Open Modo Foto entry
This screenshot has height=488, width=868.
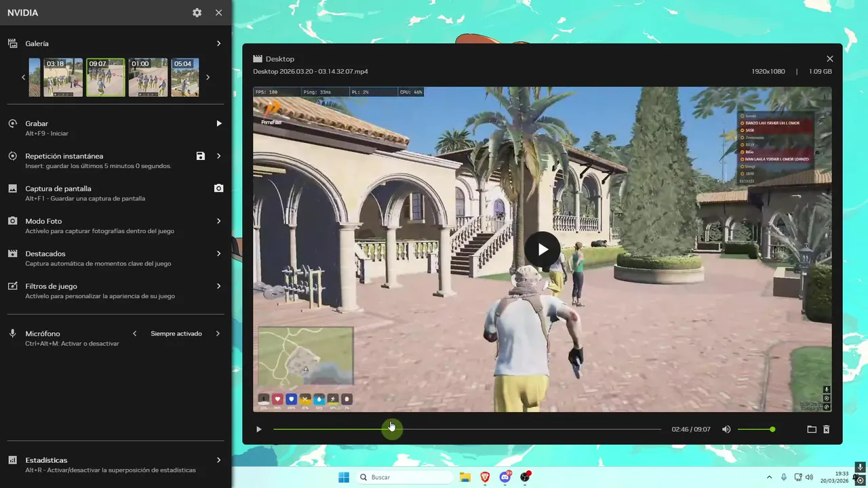pyautogui.click(x=115, y=226)
